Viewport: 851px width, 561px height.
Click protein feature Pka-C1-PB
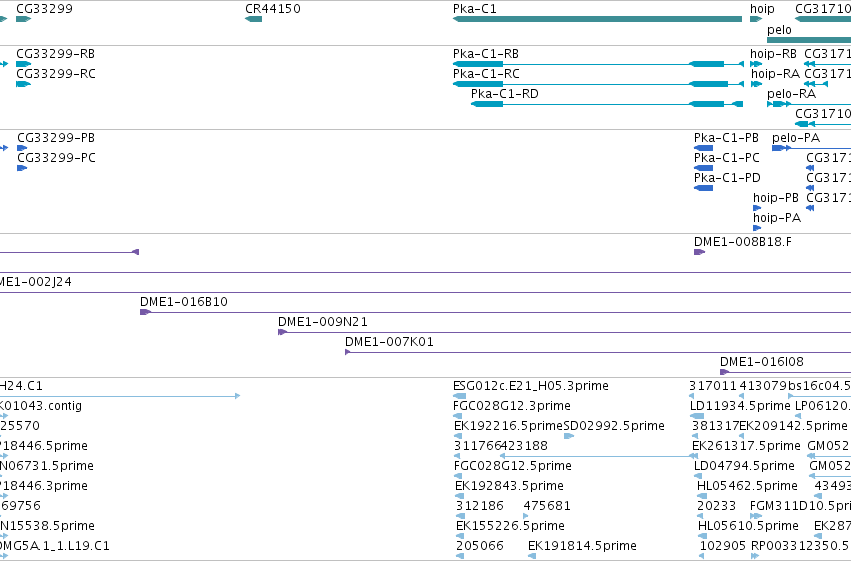(703, 148)
